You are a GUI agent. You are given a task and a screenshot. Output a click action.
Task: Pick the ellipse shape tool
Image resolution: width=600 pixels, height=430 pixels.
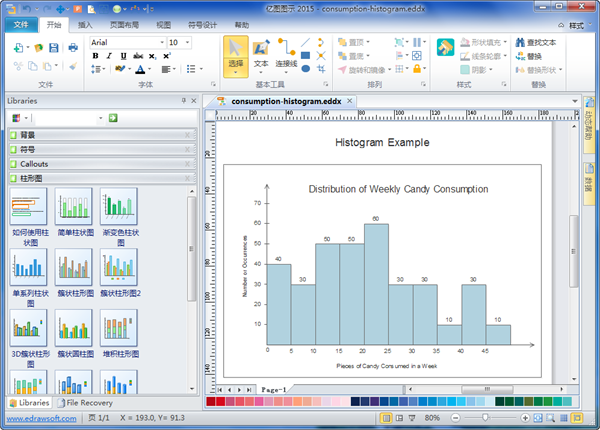305,69
